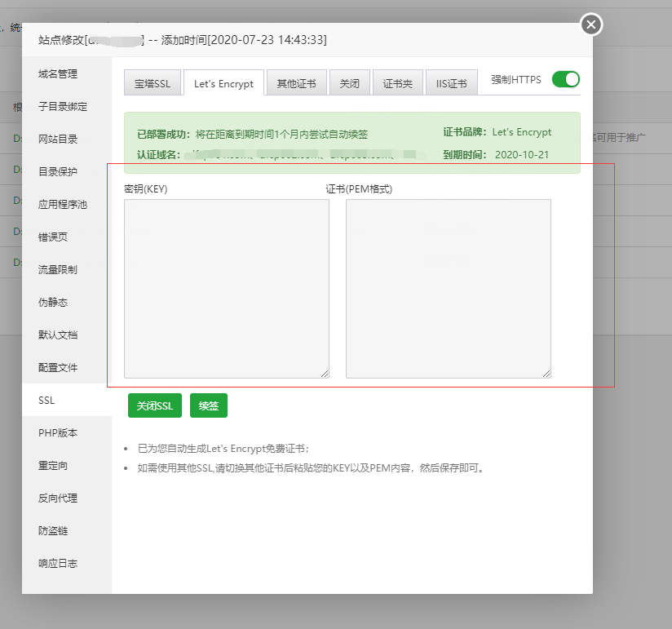Click the note 已为您自动生成Let's Encrypt免费证书
Viewport: 672px width, 629px height.
click(223, 449)
